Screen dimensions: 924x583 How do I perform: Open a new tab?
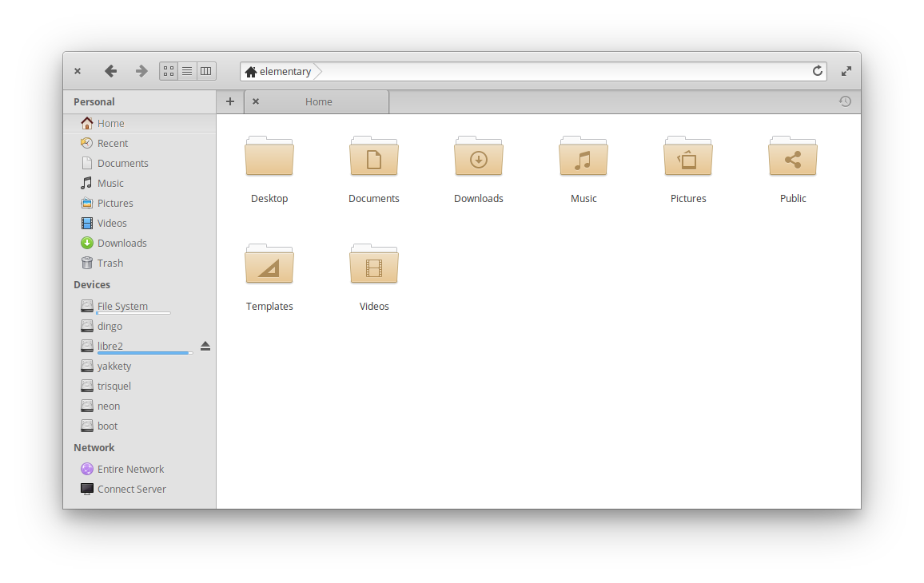230,101
